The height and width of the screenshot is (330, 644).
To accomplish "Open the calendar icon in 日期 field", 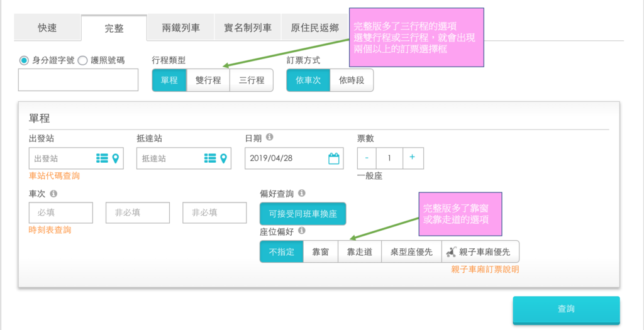I will click(x=334, y=158).
